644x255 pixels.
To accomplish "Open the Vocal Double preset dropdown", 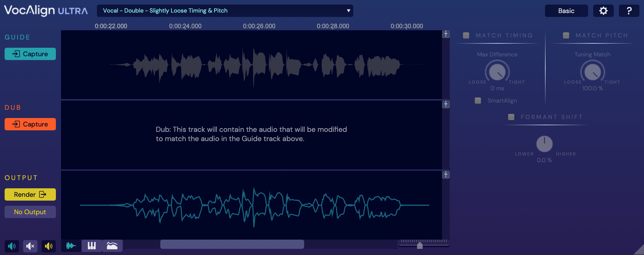I will click(x=225, y=11).
